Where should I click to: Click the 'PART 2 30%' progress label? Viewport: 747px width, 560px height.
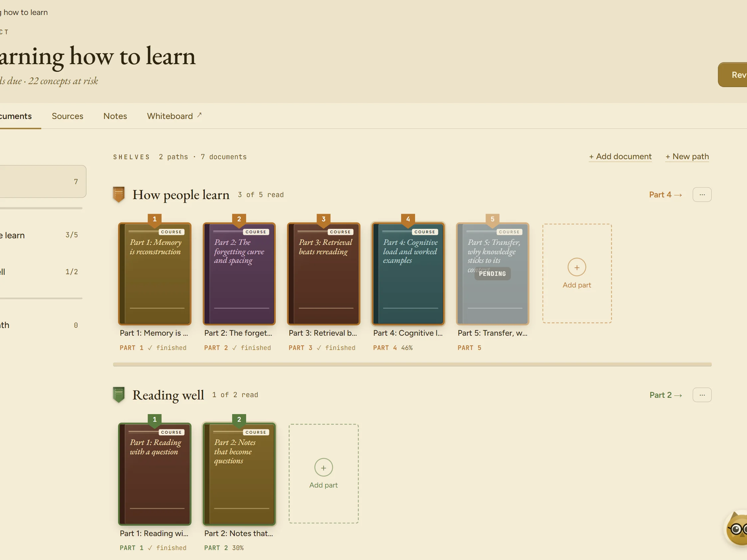(224, 548)
